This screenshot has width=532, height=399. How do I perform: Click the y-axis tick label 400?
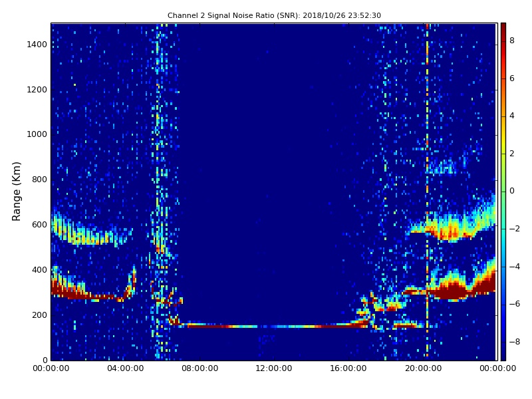coord(39,270)
